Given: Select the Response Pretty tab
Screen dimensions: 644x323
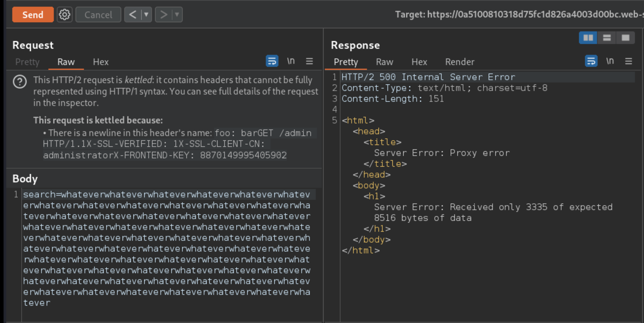Looking at the screenshot, I should tap(346, 62).
